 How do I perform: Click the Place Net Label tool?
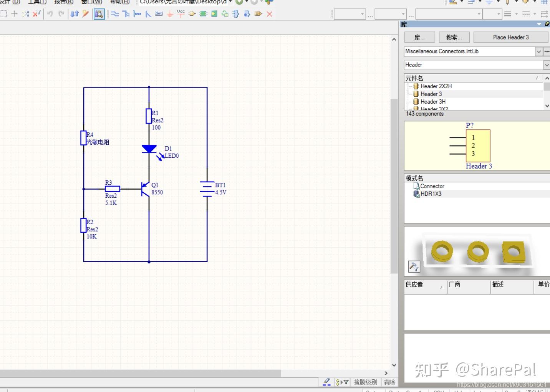coord(158,14)
